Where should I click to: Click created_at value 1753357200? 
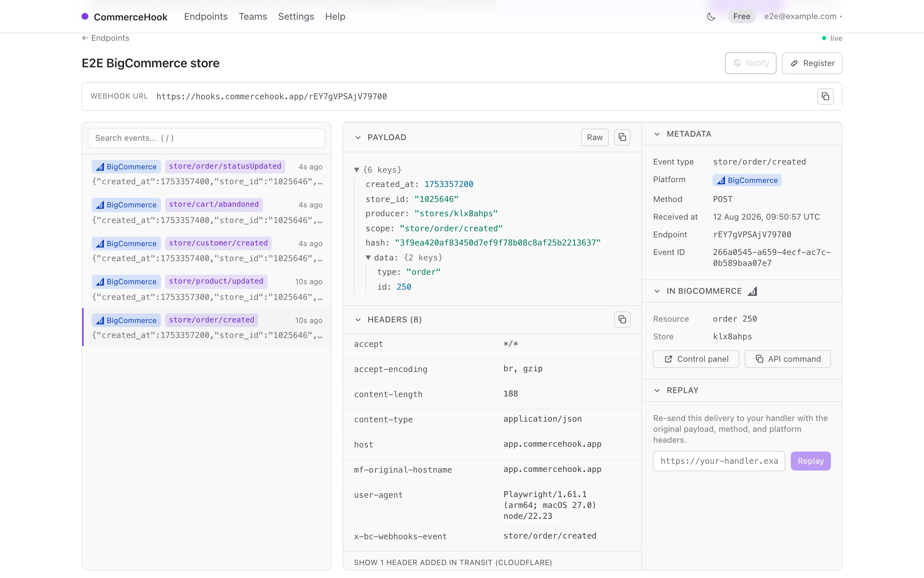[x=449, y=184]
